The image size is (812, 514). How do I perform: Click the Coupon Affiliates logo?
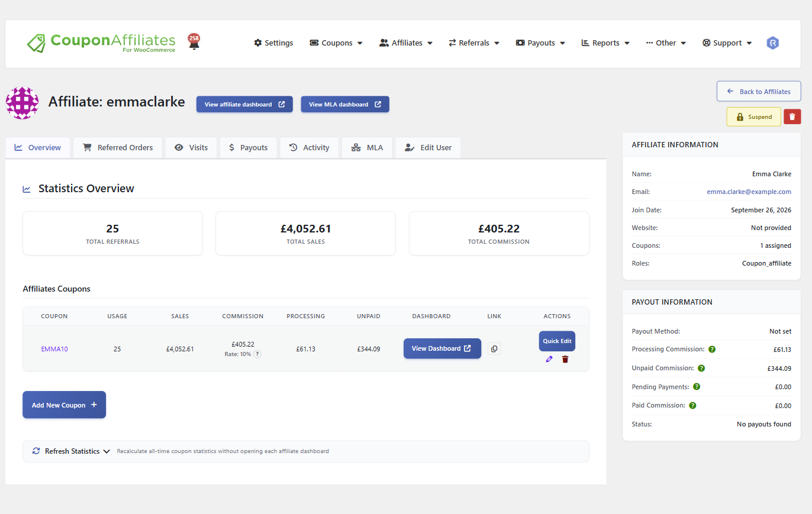tap(101, 43)
